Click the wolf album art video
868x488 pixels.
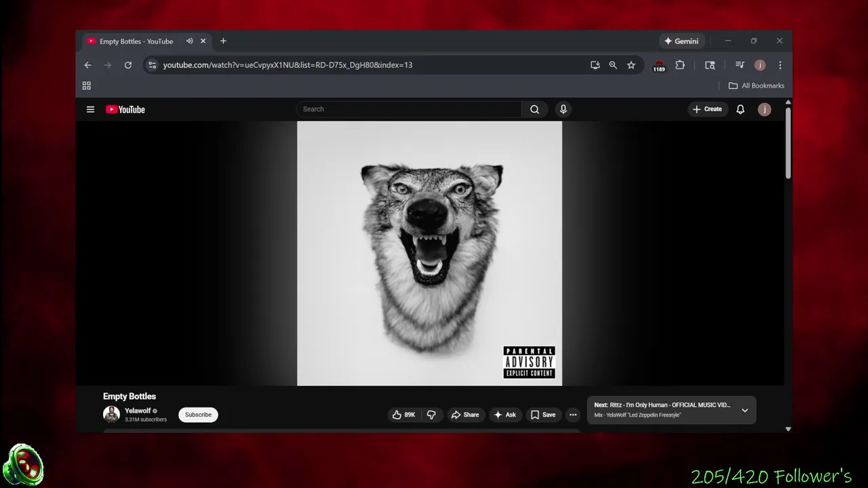pos(429,253)
